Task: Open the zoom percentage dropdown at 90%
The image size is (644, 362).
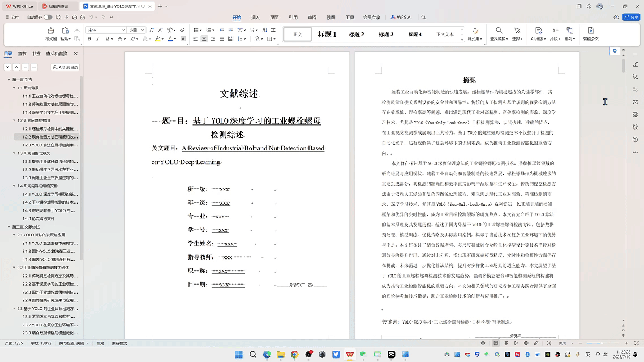Action: coord(570,343)
